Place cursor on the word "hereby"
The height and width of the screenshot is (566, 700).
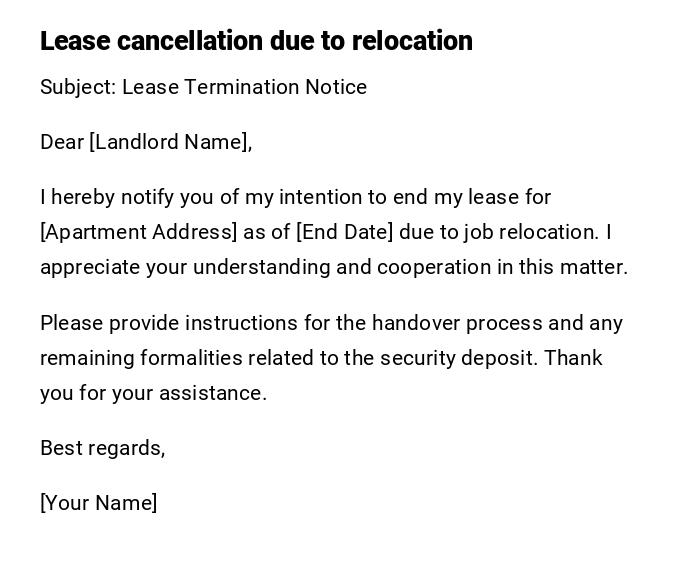click(84, 197)
